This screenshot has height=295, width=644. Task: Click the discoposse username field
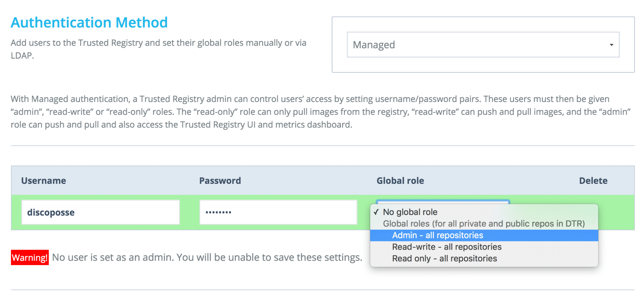(x=100, y=212)
